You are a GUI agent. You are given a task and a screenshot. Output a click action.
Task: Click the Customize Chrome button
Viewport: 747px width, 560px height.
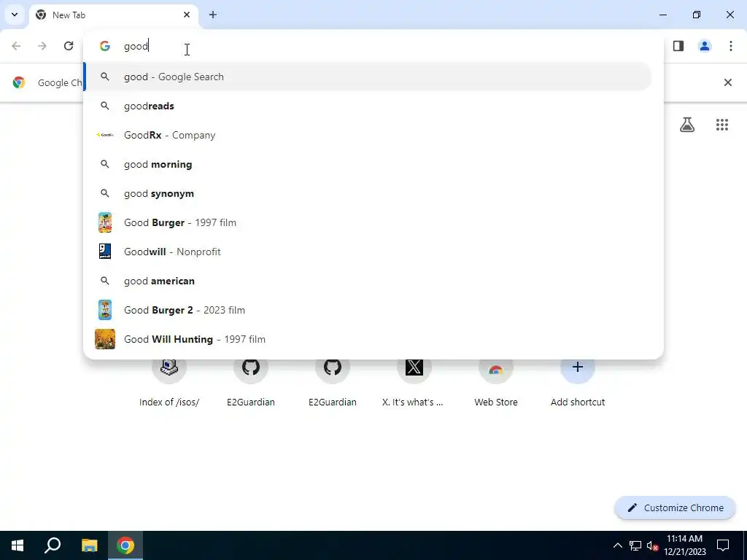point(675,507)
